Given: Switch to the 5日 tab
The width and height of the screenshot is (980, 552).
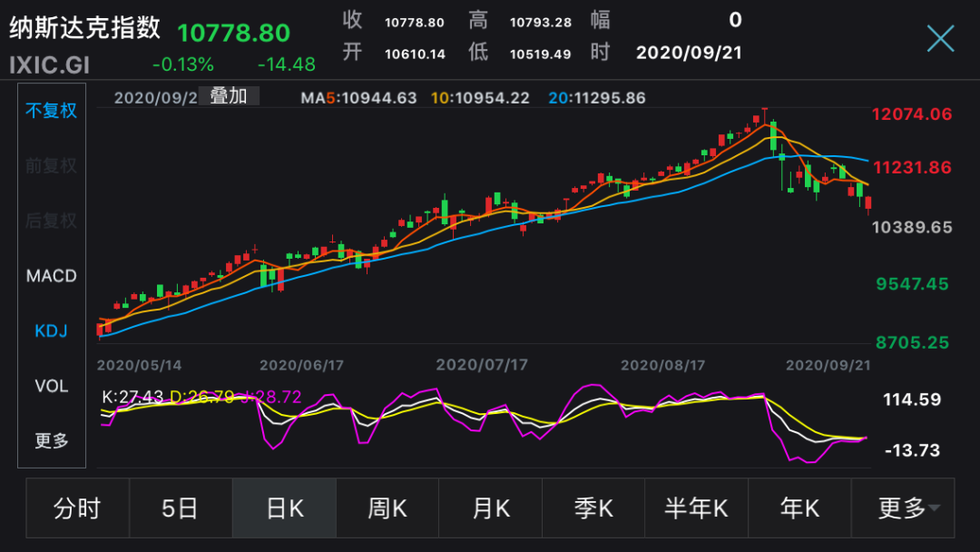Looking at the screenshot, I should [x=181, y=508].
